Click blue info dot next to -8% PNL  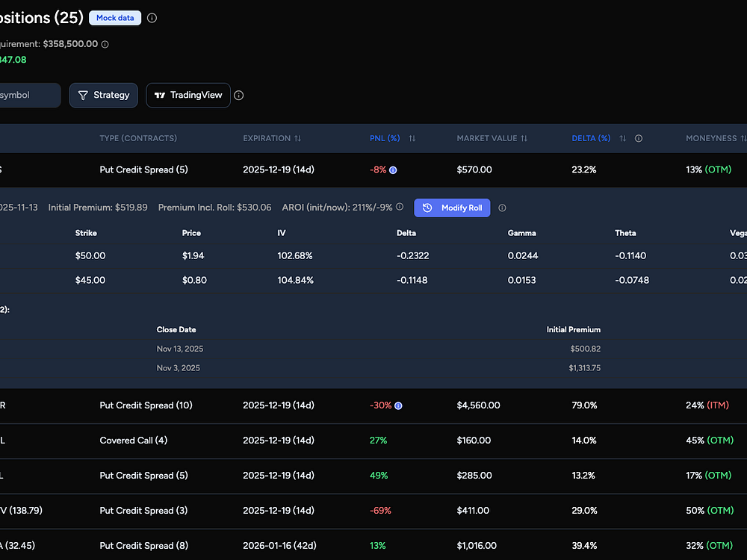click(393, 170)
